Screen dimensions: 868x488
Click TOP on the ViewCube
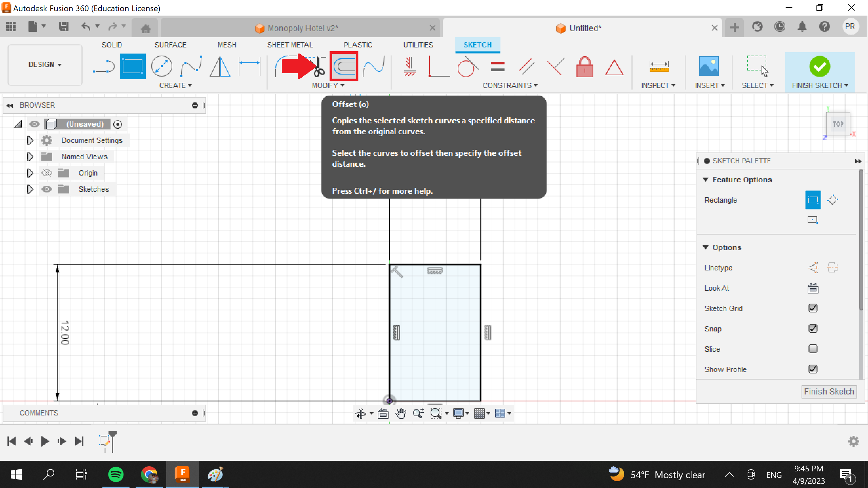click(837, 124)
